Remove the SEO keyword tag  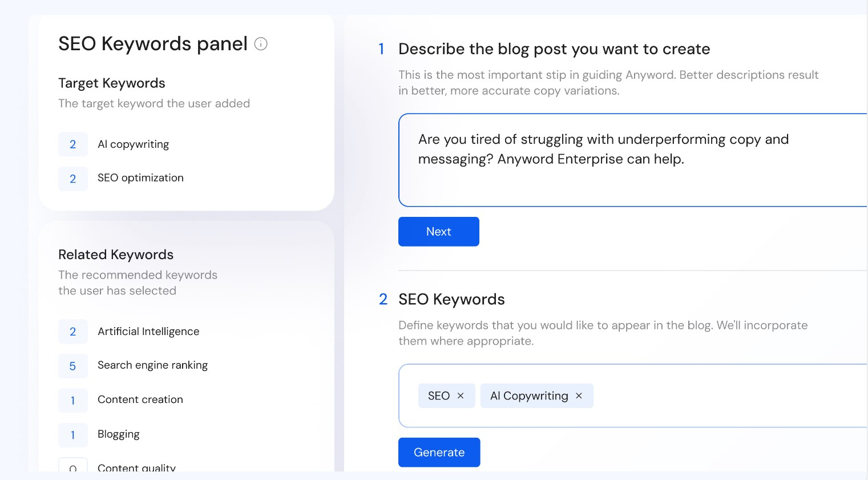pos(461,396)
